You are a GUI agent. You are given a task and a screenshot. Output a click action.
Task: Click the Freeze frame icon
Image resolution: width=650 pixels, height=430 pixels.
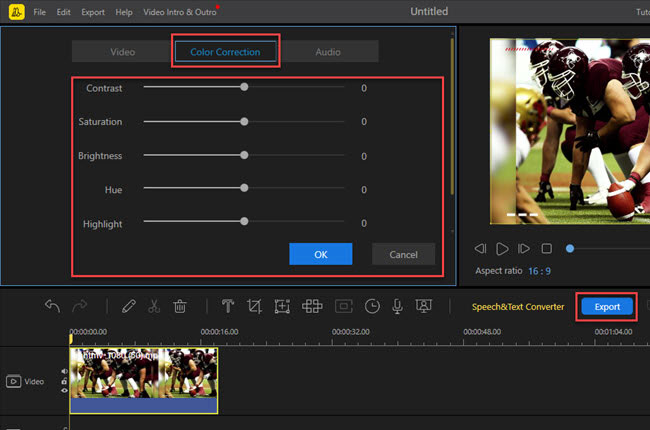[x=344, y=306]
